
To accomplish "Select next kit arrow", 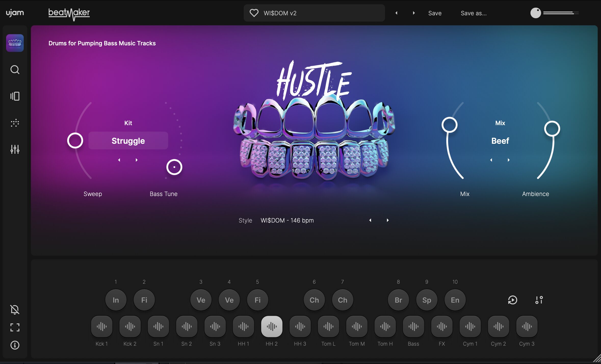I will [137, 160].
